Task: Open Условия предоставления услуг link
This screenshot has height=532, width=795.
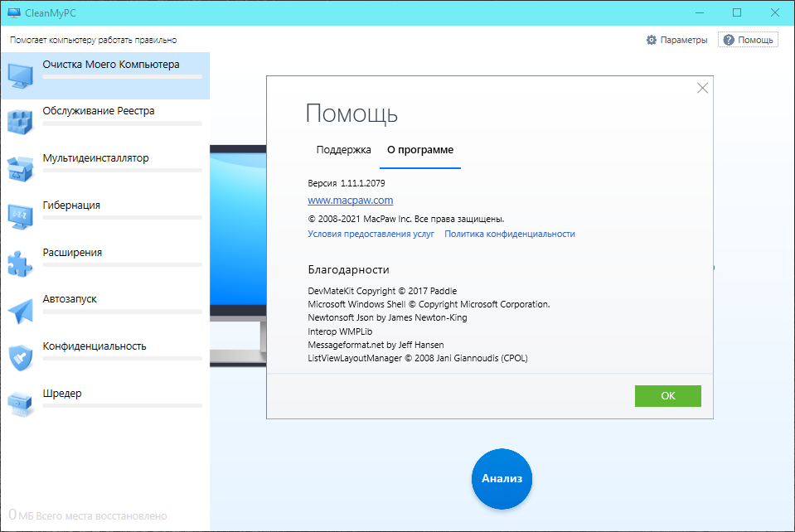Action: click(371, 234)
